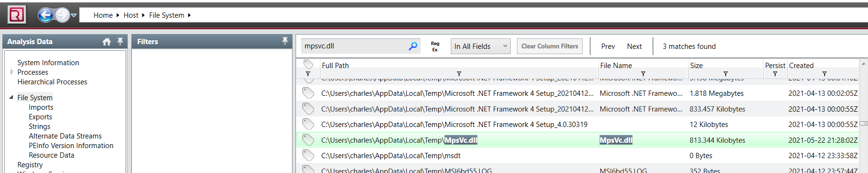This screenshot has width=868, height=173.
Task: Open Exports under File System
Action: coord(40,117)
